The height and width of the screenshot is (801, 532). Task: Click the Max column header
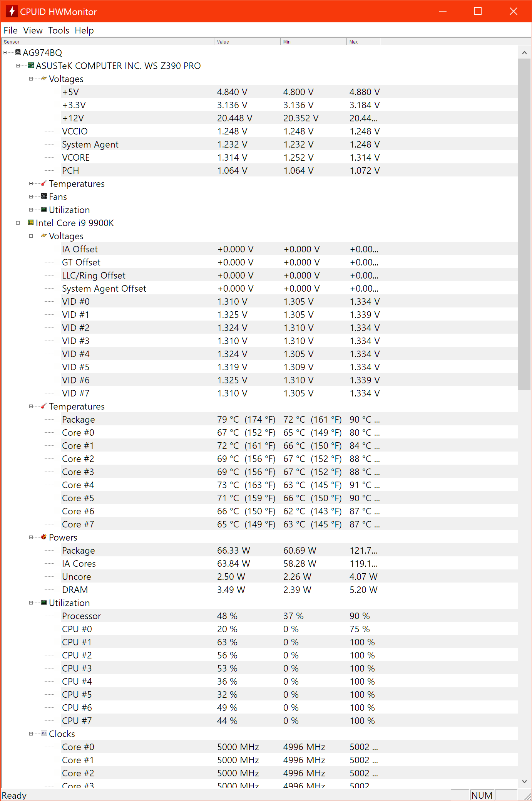pos(363,42)
